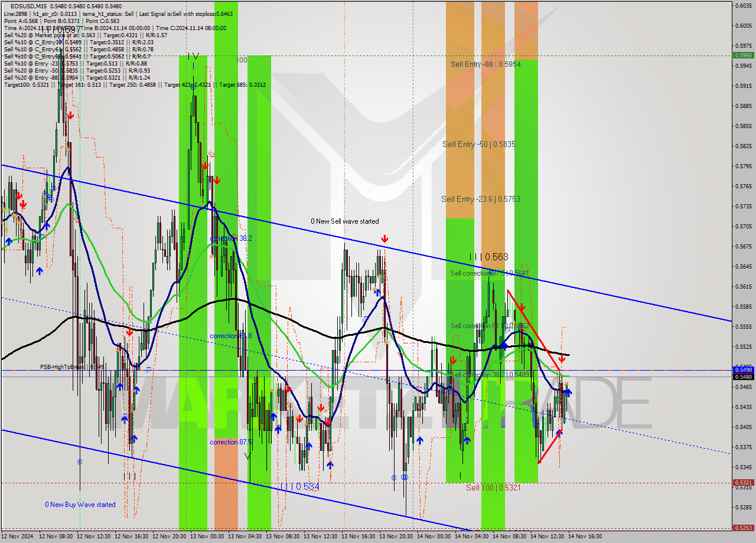
Task: Click the '13 Nov 12:30' time axis label
Action: pyautogui.click(x=320, y=537)
